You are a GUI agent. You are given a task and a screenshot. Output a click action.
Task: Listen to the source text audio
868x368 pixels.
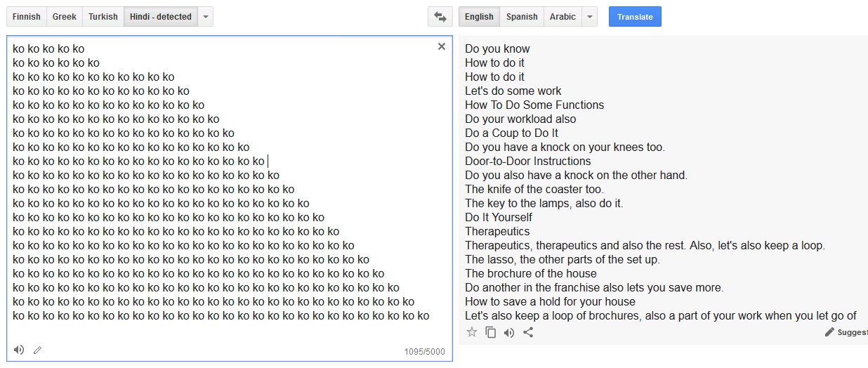[19, 350]
